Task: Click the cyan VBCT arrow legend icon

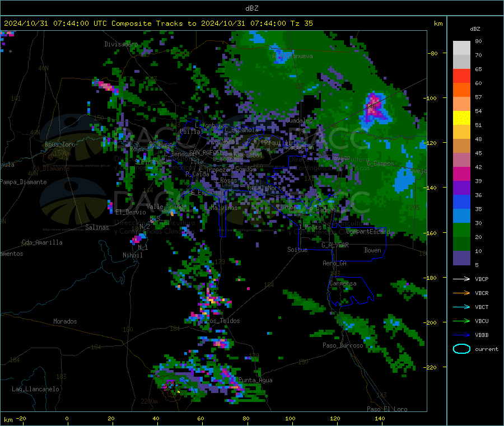Action: click(x=461, y=307)
